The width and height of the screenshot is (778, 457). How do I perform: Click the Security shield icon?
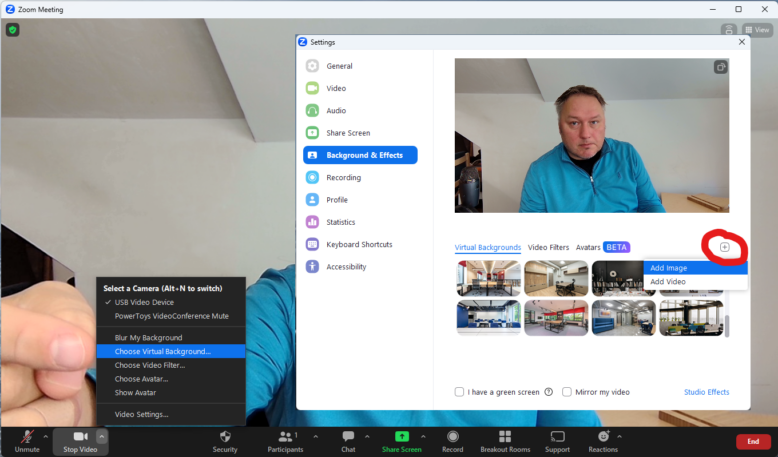click(225, 437)
